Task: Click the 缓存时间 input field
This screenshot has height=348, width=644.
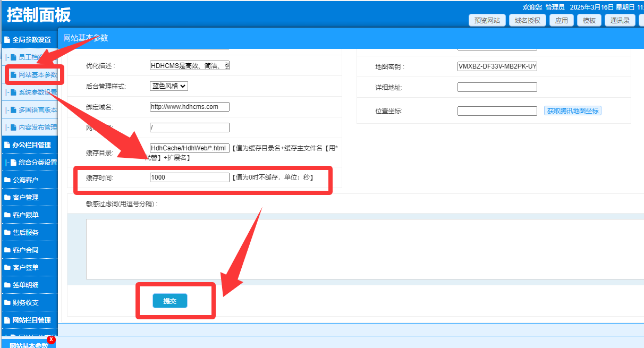Action: pyautogui.click(x=189, y=177)
